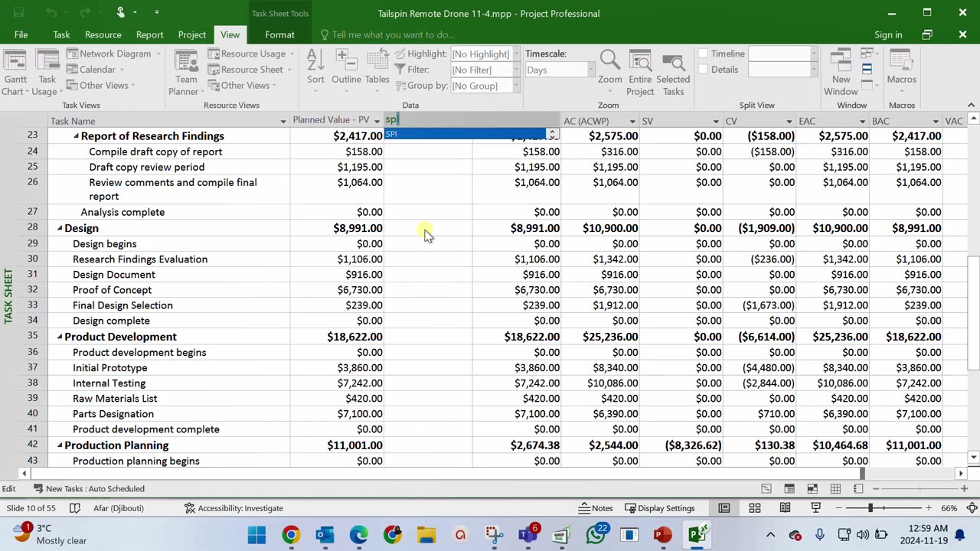Switch to the Resource ribbon tab

103,34
